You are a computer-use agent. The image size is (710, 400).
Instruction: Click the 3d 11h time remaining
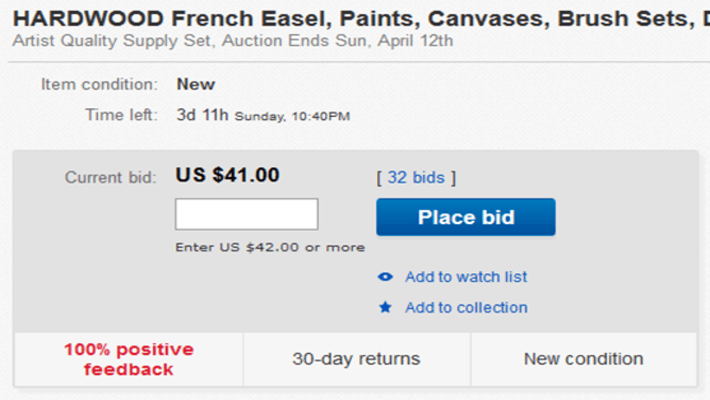[x=203, y=115]
